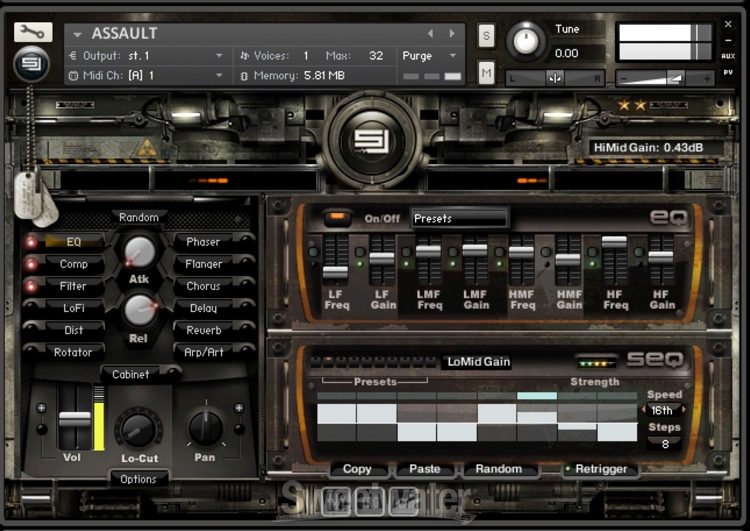Viewport: 750px width, 531px height.
Task: Click the Options button
Action: 139,479
